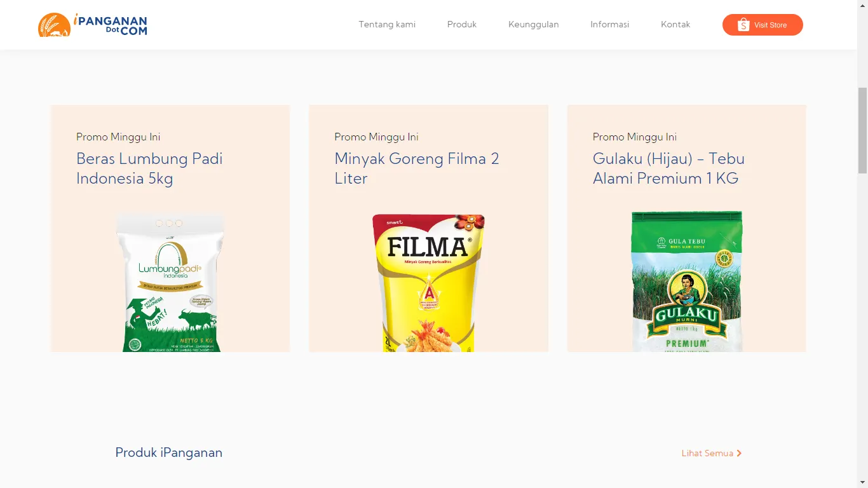Open the Informasi navigation link
The height and width of the screenshot is (488, 868).
click(x=610, y=25)
